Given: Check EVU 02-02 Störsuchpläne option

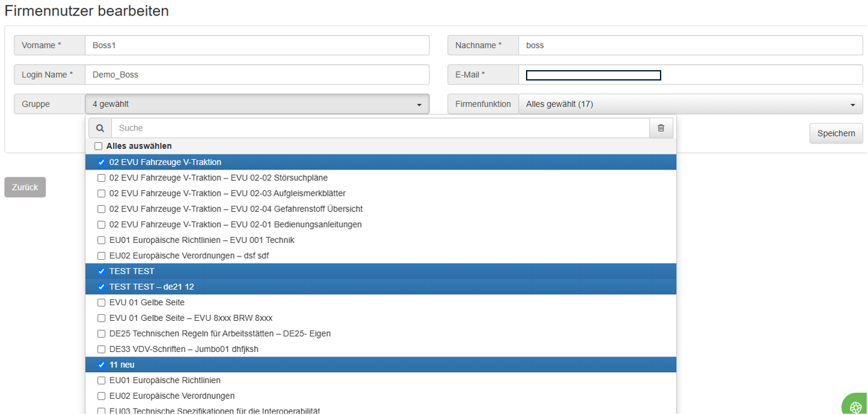Looking at the screenshot, I should [x=101, y=177].
